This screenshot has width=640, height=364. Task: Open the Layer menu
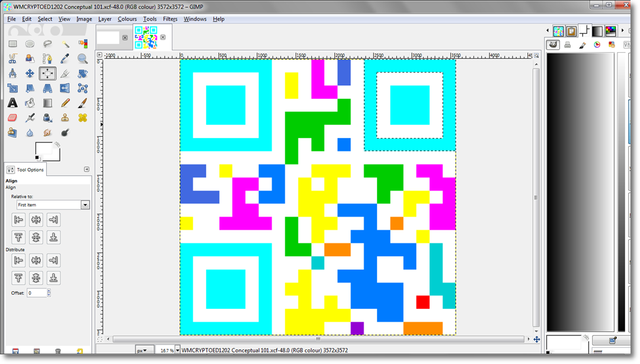click(x=105, y=19)
